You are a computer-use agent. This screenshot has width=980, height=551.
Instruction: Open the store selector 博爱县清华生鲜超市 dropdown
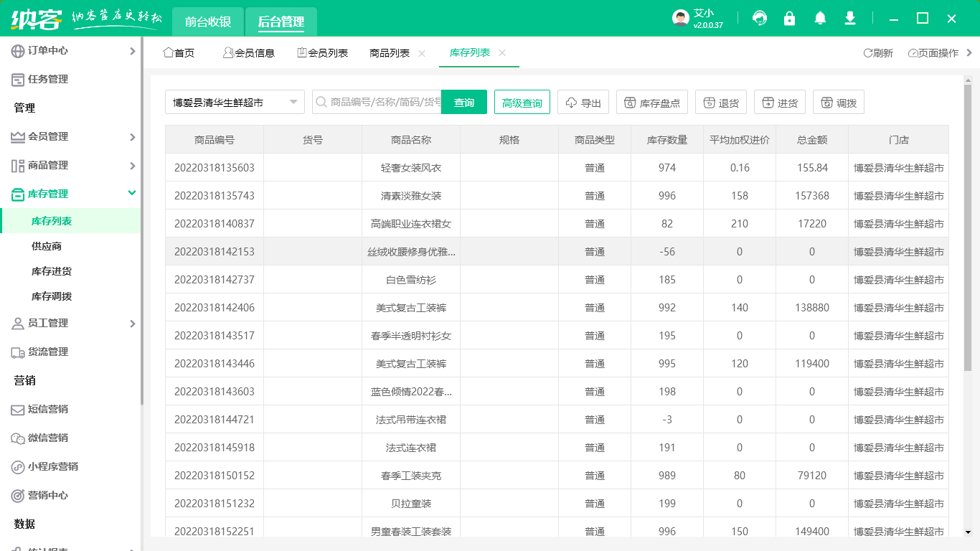(x=235, y=103)
